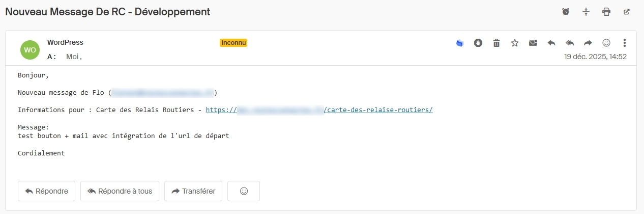Click the yellow Inconnu label
Screen dimensions: 644x214
tap(233, 43)
